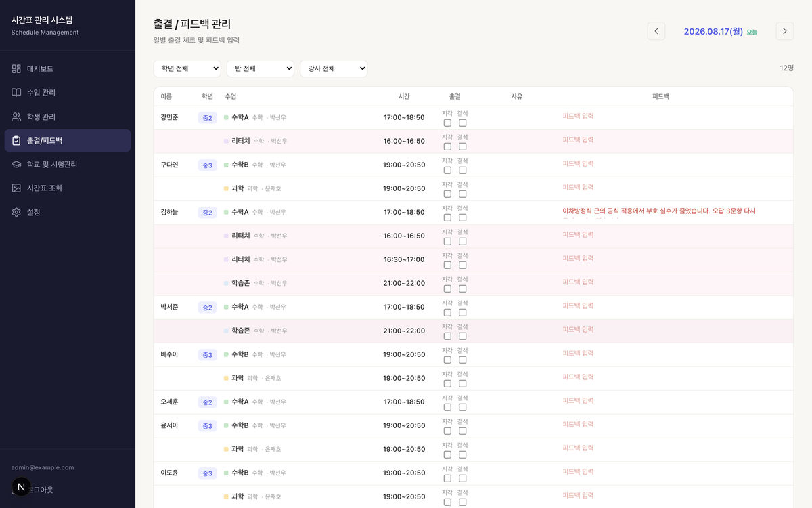Click 피드백 입력 for 배수아 과학
Image resolution: width=812 pixels, height=508 pixels.
578,377
